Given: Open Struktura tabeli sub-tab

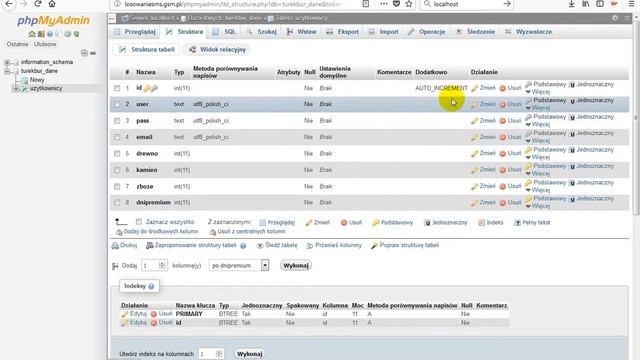Looking at the screenshot, I should (147, 49).
